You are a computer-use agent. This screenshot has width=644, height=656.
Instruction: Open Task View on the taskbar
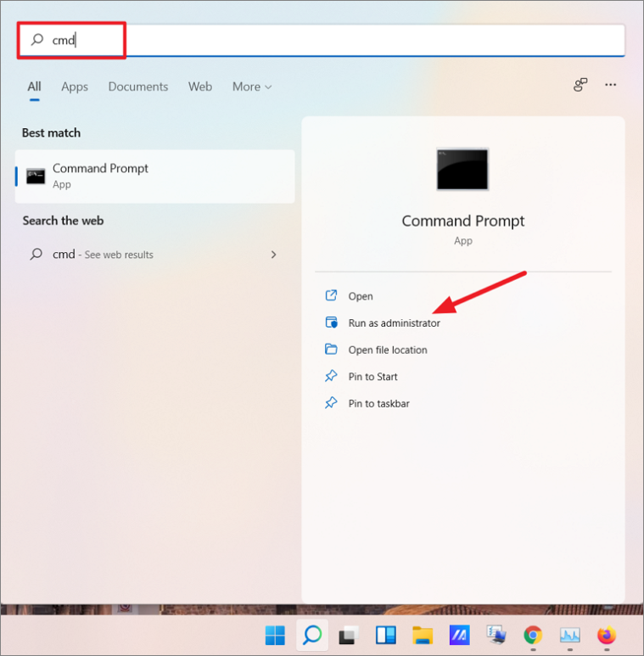click(x=349, y=636)
